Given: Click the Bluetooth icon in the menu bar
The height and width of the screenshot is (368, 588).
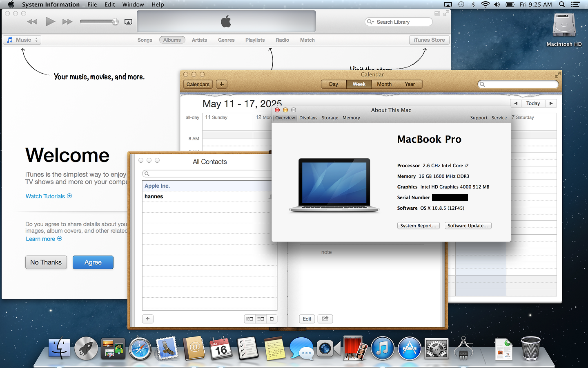Looking at the screenshot, I should coord(473,4).
